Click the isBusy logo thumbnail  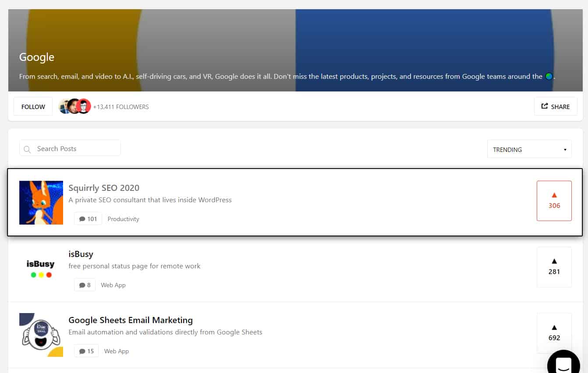point(41,268)
